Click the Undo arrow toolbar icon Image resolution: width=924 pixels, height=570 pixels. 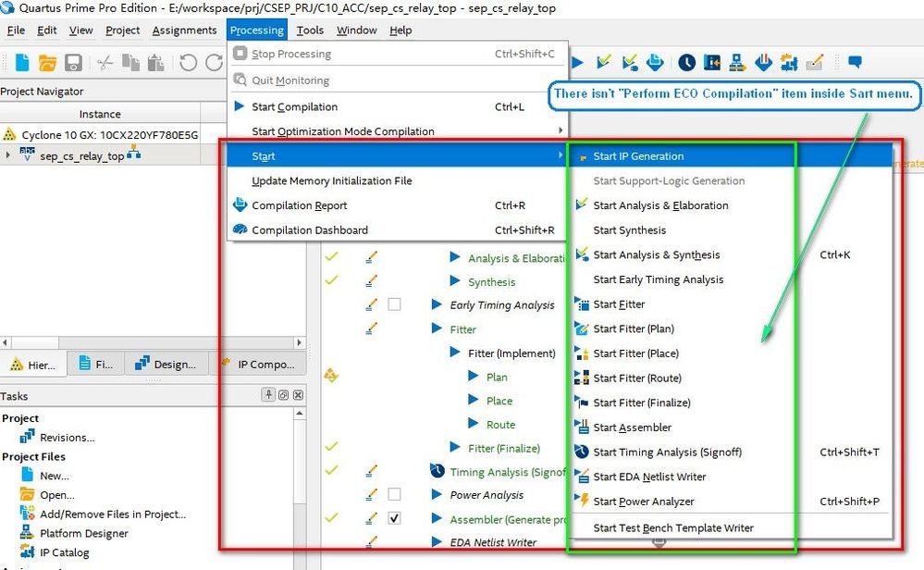(x=188, y=63)
